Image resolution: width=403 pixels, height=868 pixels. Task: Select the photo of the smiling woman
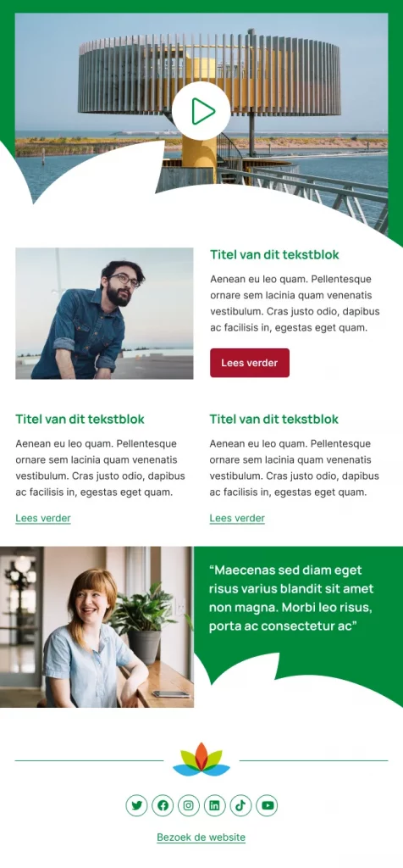pos(97,627)
